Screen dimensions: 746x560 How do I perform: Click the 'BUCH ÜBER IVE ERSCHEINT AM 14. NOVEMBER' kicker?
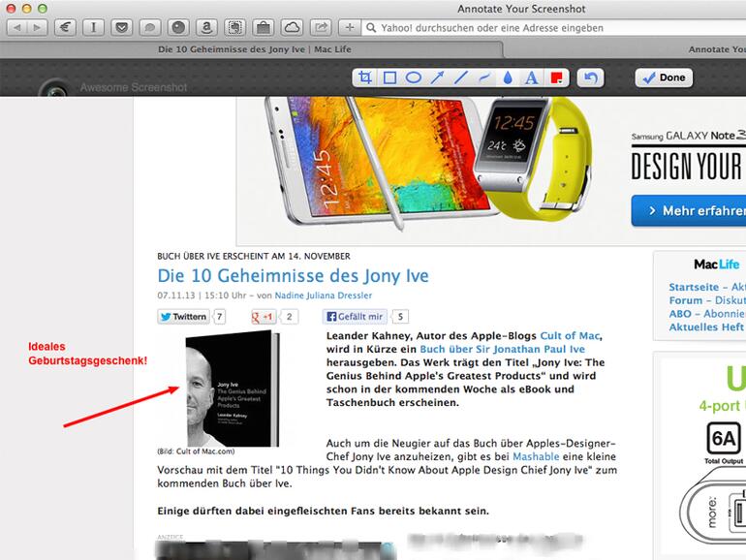coord(254,256)
